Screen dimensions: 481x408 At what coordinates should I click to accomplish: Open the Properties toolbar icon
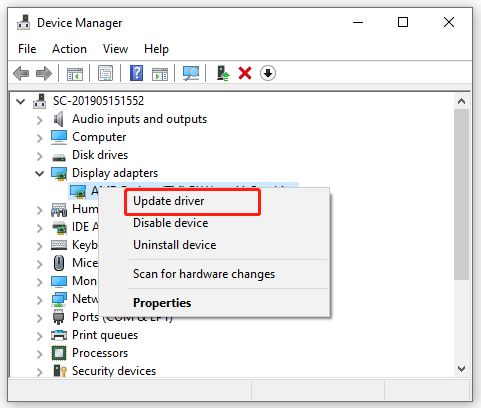pyautogui.click(x=105, y=73)
